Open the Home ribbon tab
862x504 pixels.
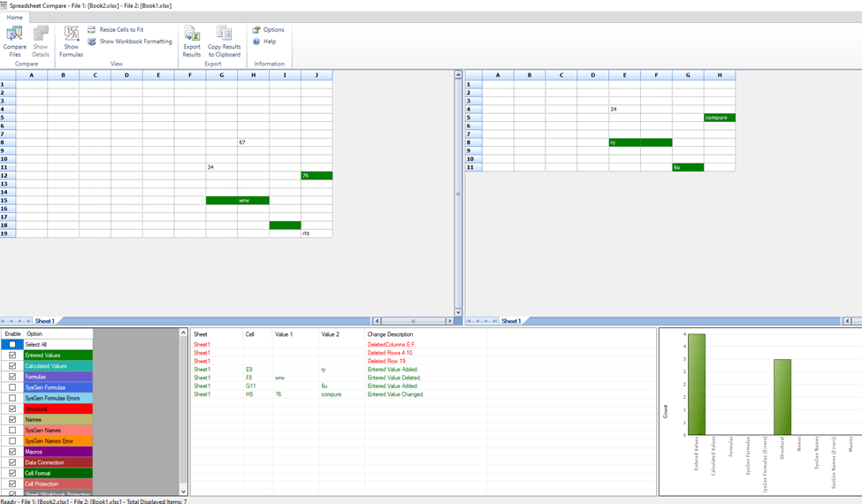tap(15, 18)
